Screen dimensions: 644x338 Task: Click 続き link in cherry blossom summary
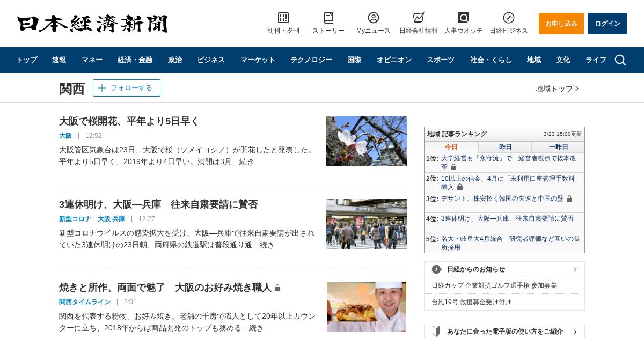(247, 161)
